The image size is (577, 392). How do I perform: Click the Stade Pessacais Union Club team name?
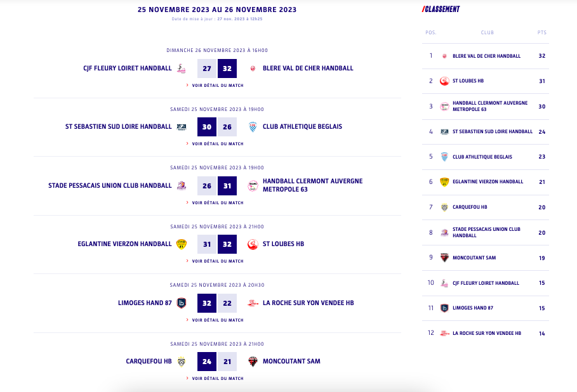pos(110,186)
